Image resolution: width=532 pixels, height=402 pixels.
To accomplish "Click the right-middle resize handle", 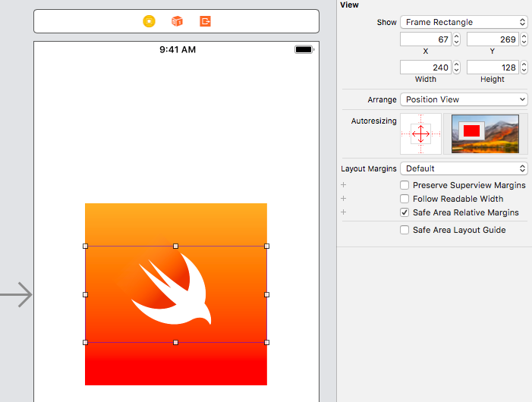I will click(x=266, y=294).
